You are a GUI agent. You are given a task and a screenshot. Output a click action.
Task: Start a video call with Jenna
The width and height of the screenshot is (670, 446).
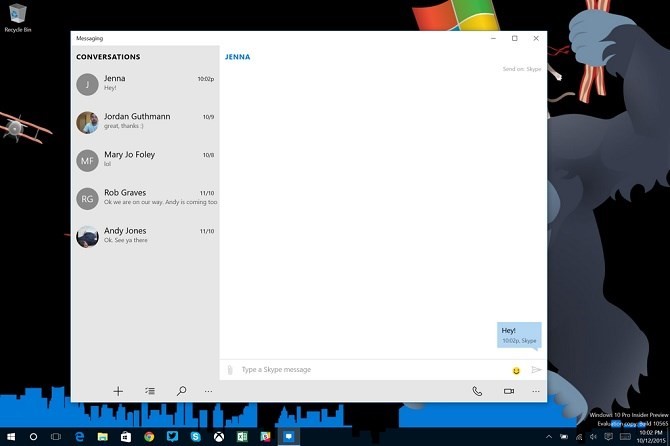[508, 391]
